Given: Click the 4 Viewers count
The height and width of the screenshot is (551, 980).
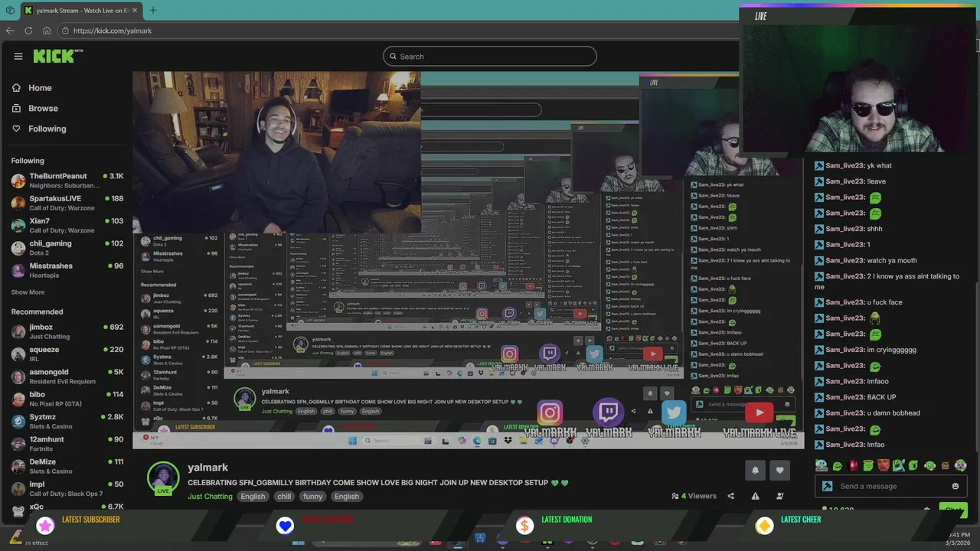Looking at the screenshot, I should click(x=694, y=496).
